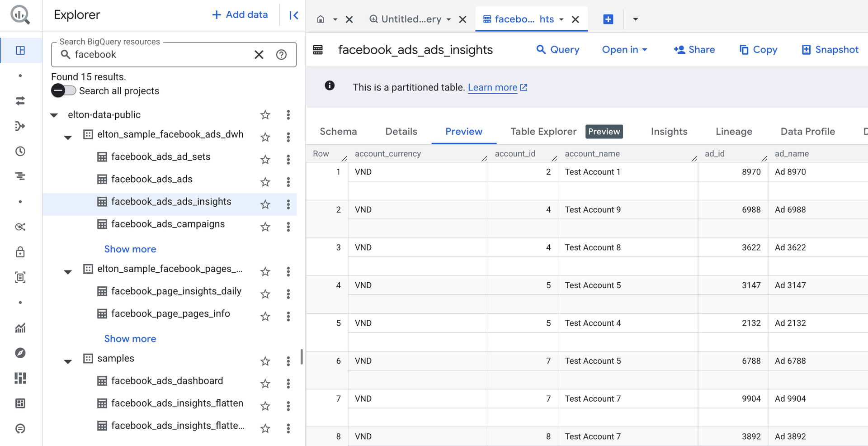Click the info icon in partitioned table notice

tap(330, 85)
